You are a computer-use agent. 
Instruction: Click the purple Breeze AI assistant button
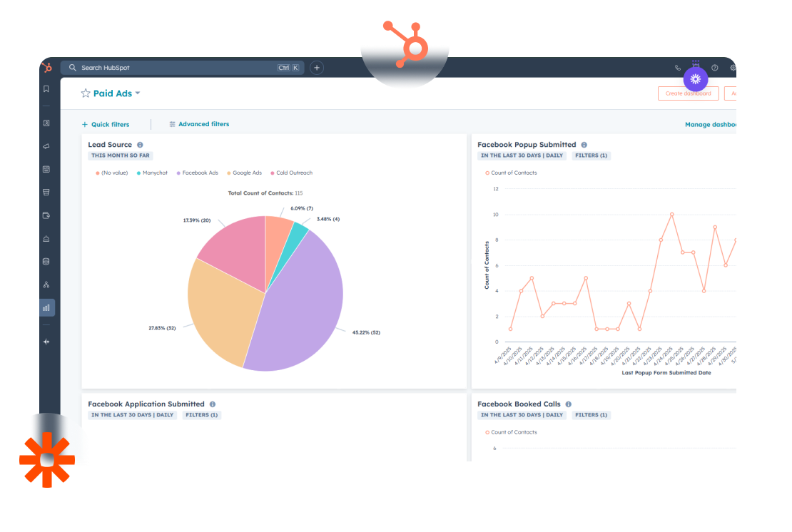tap(695, 78)
